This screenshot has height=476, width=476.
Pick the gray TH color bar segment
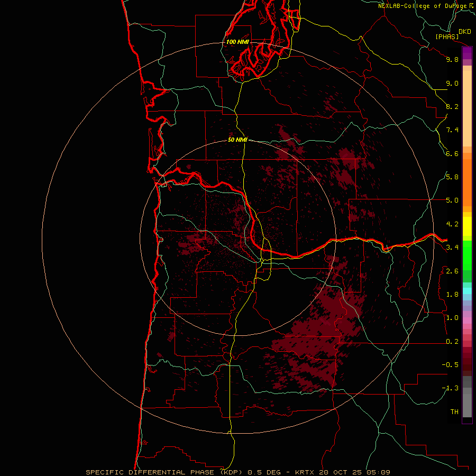(x=467, y=405)
